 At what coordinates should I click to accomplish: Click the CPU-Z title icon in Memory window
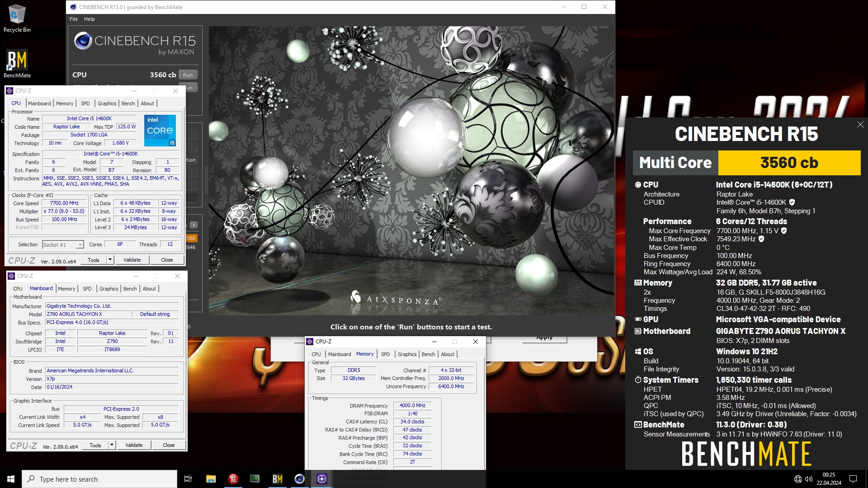click(x=310, y=342)
